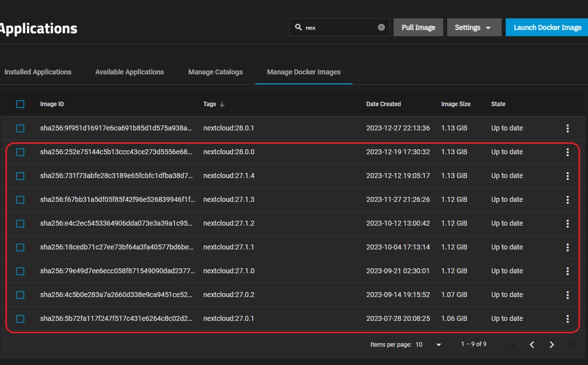Go to the previous page
The height and width of the screenshot is (365, 588).
click(x=532, y=344)
